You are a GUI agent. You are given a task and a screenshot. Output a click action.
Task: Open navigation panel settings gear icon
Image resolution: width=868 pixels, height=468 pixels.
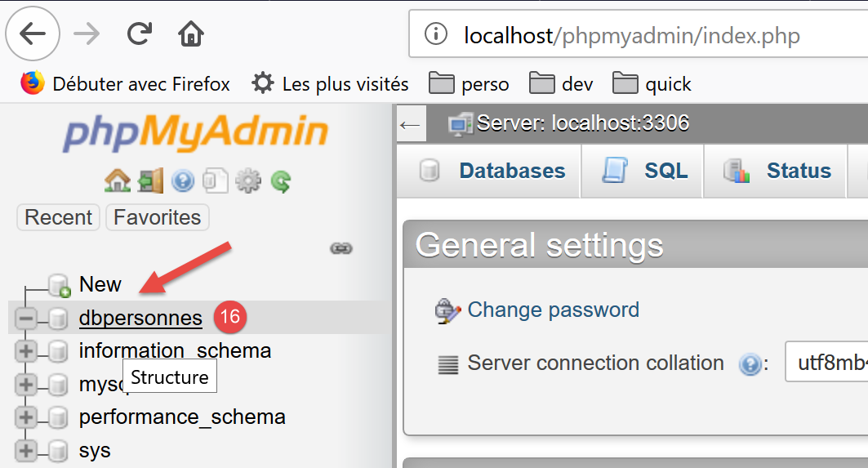point(247,181)
